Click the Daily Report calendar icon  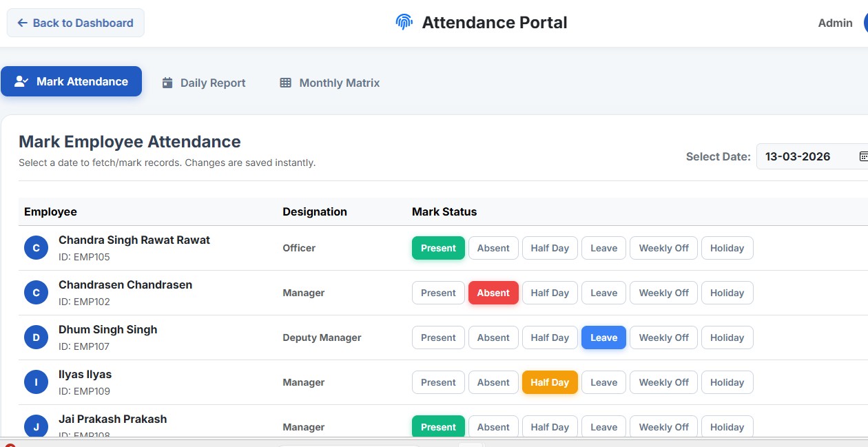click(167, 82)
